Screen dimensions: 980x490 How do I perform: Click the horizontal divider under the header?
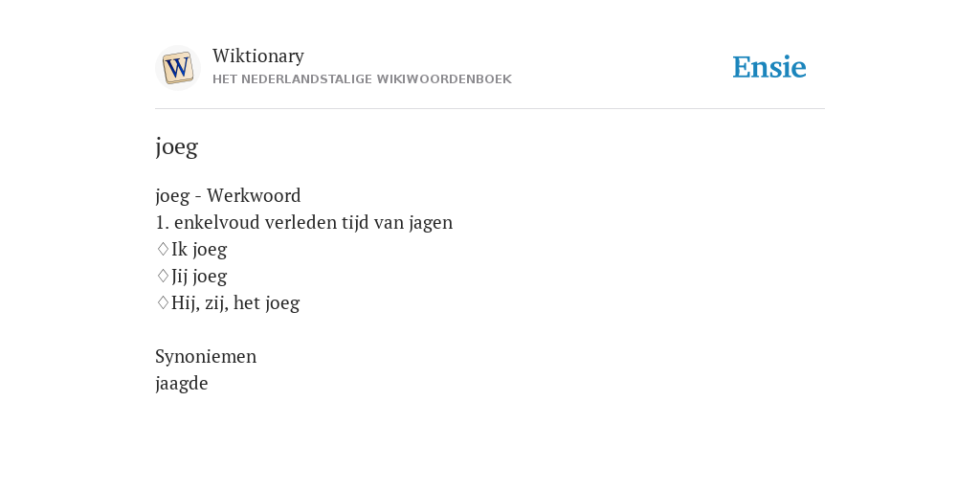pyautogui.click(x=490, y=109)
